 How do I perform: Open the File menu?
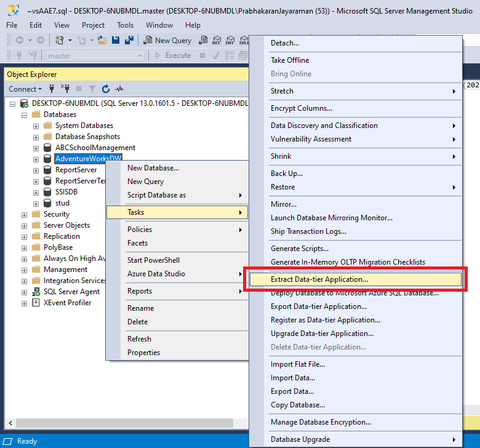click(x=12, y=25)
